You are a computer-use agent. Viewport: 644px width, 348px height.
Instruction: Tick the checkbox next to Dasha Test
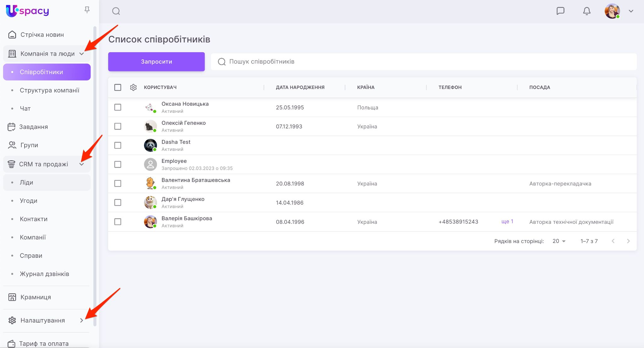(118, 145)
